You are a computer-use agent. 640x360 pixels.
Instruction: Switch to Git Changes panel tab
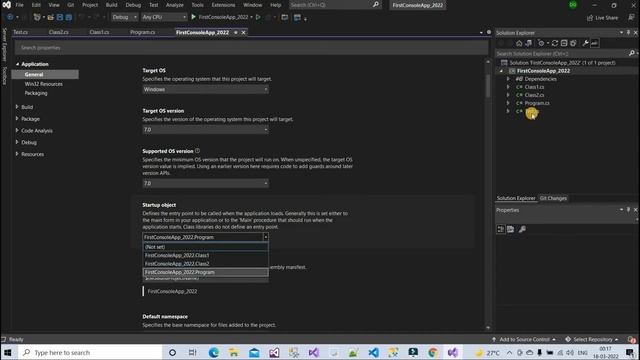pos(553,198)
